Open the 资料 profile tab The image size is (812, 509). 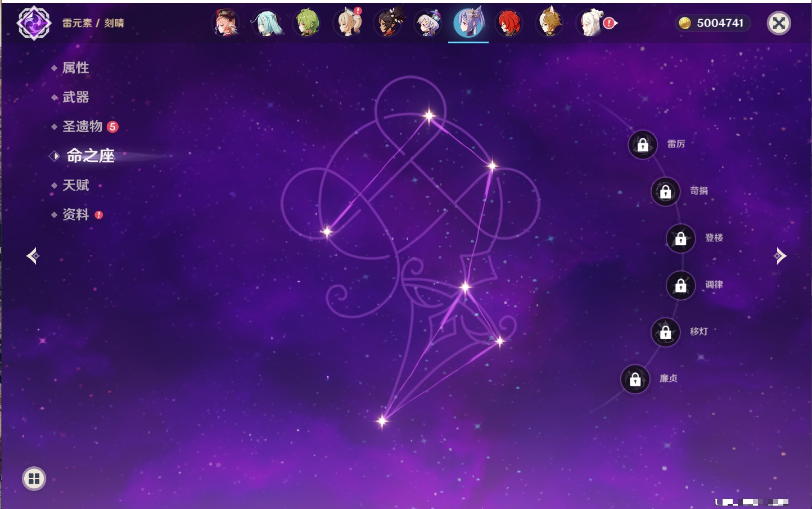pos(76,214)
